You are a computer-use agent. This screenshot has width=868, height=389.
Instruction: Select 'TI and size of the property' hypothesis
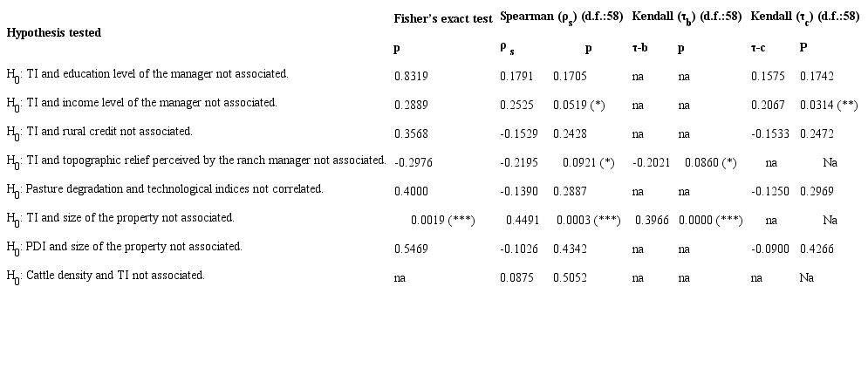(x=130, y=218)
